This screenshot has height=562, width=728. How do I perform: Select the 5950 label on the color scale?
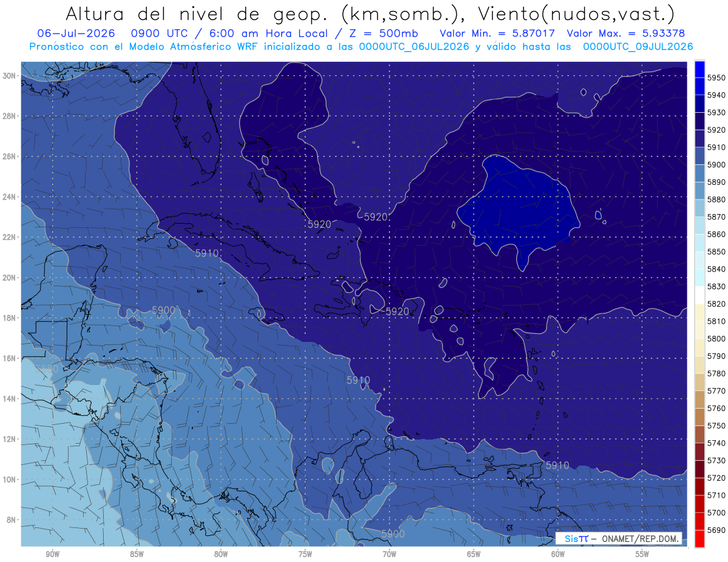[x=716, y=78]
